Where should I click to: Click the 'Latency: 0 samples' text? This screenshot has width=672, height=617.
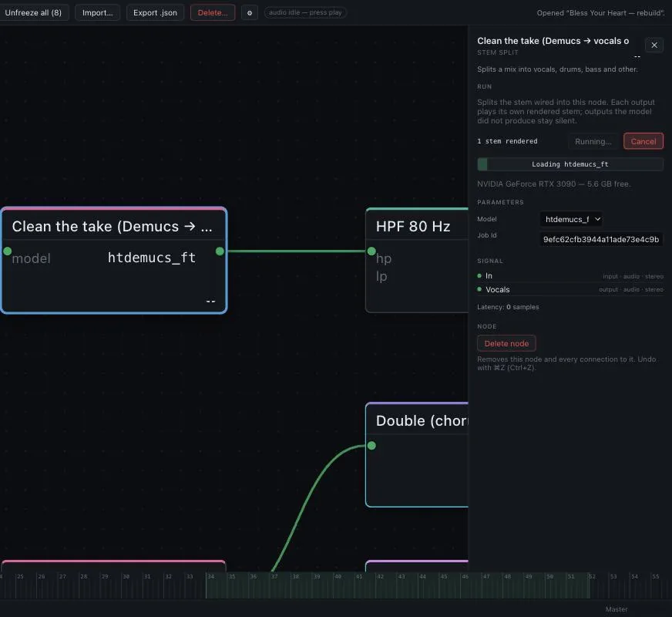tap(508, 307)
